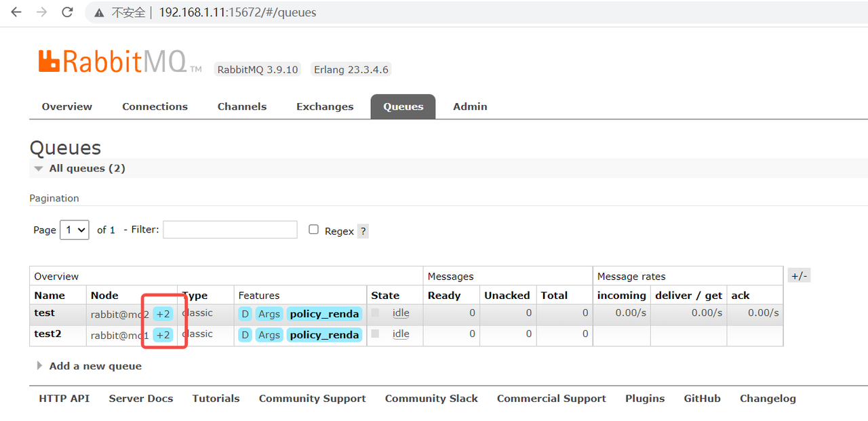Switch to the Exchanges tab

pyautogui.click(x=325, y=106)
